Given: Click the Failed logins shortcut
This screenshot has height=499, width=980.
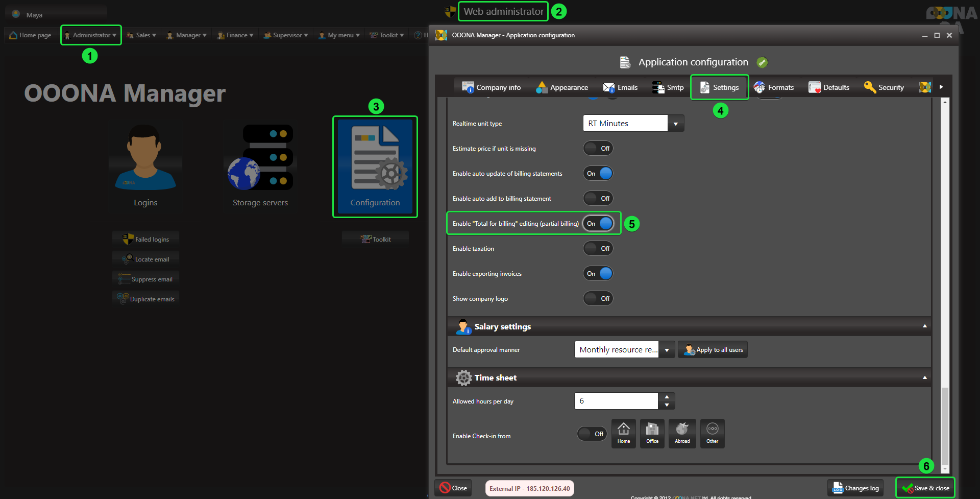Looking at the screenshot, I should [146, 239].
